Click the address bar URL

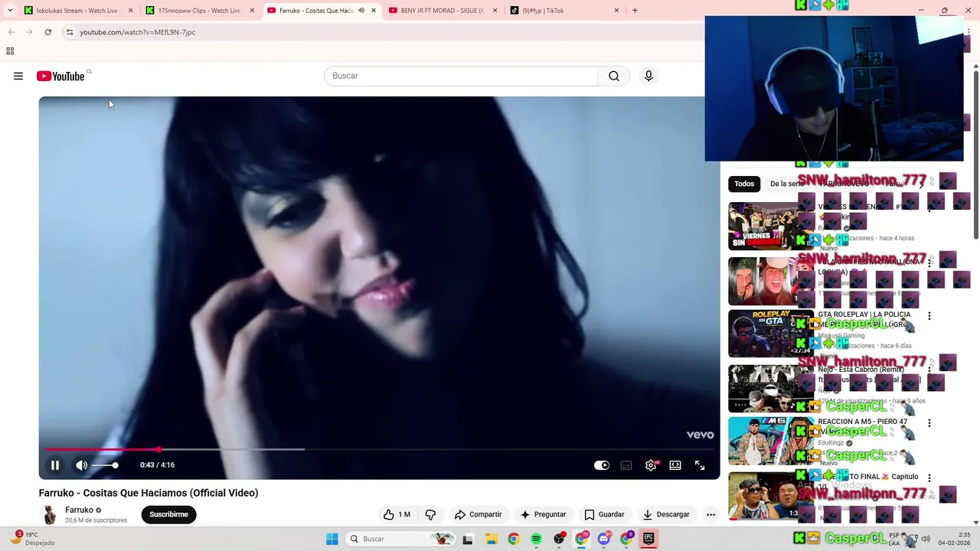(x=138, y=32)
